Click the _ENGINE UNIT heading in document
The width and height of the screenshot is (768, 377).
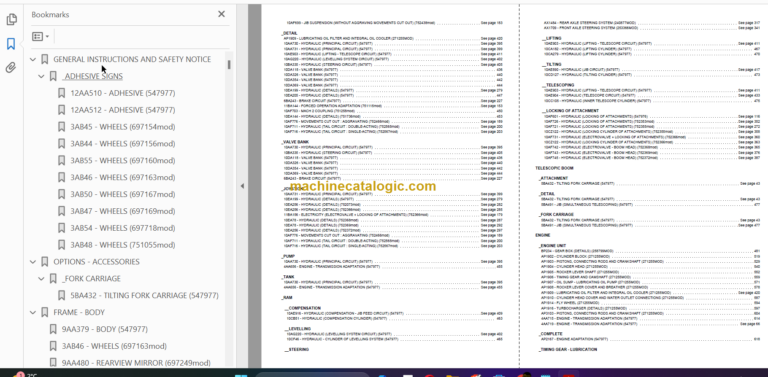tap(553, 246)
